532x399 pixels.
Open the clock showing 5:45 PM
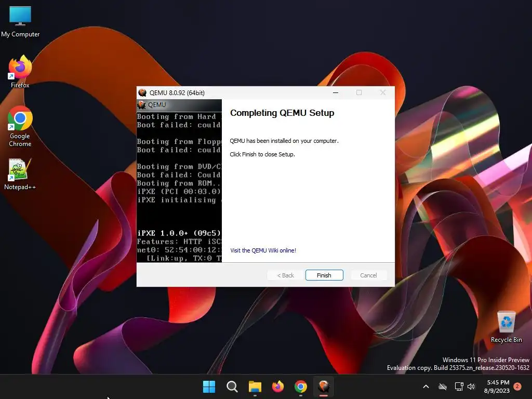(497, 387)
